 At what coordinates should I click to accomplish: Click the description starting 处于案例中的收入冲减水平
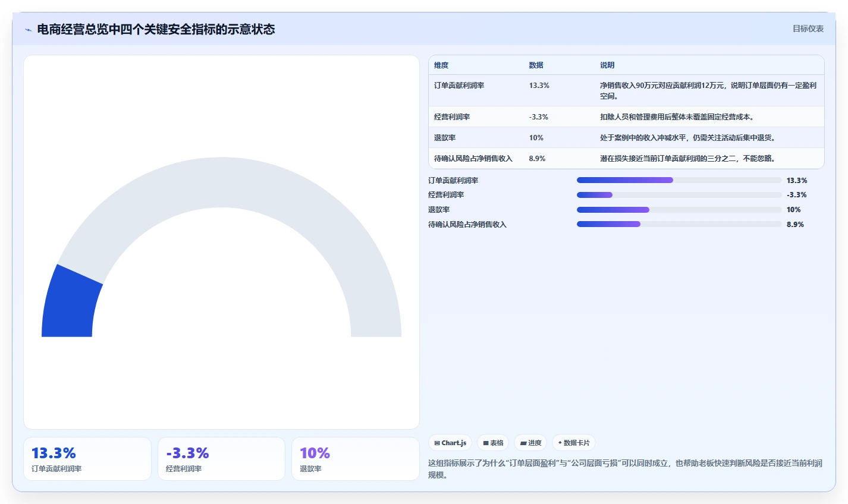click(x=688, y=138)
